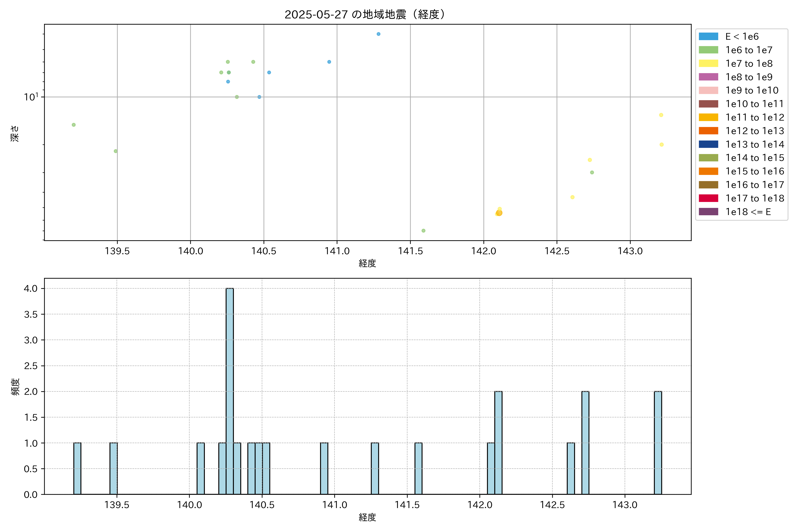Click the topmost blue scatter point near 141.3
The width and height of the screenshot is (798, 532).
coord(379,34)
